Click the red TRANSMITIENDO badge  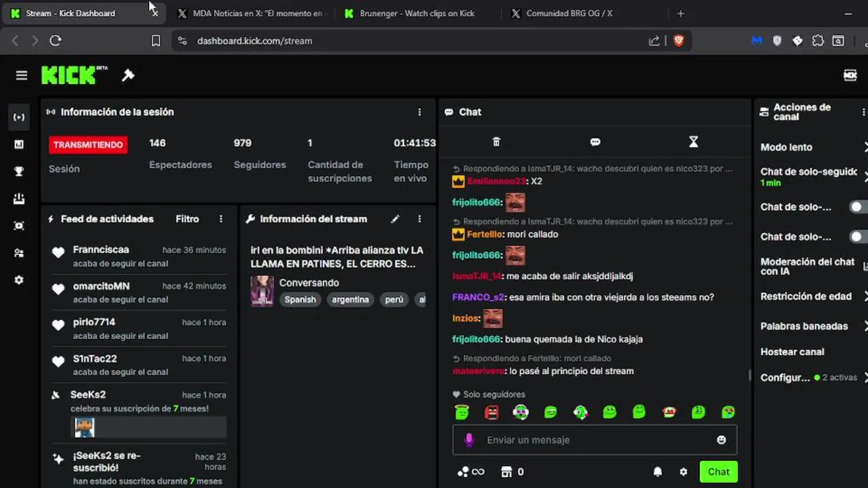[88, 144]
